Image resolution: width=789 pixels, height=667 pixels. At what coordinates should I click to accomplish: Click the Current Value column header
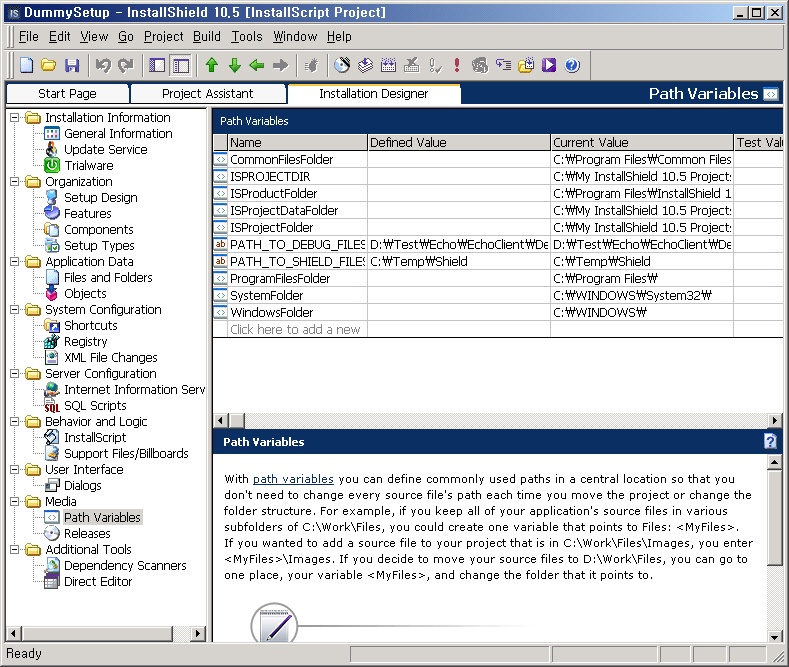click(642, 143)
